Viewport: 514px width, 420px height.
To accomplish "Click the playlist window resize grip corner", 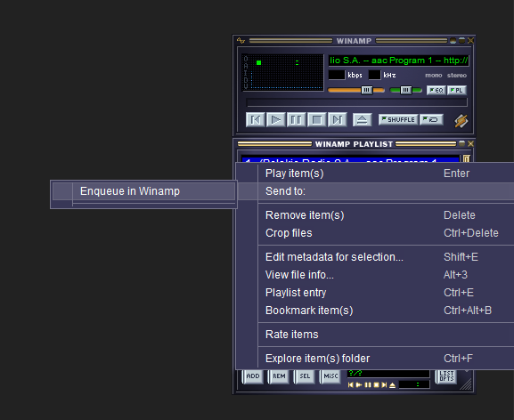I will (x=466, y=384).
